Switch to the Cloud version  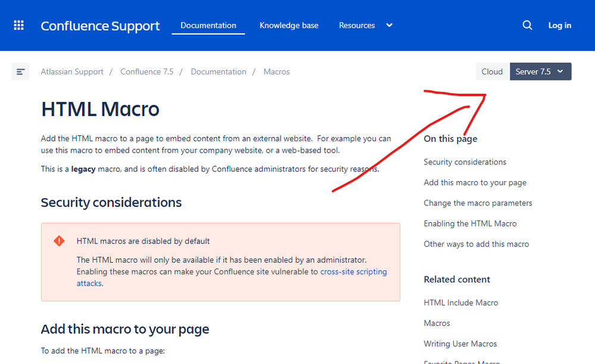coord(492,71)
